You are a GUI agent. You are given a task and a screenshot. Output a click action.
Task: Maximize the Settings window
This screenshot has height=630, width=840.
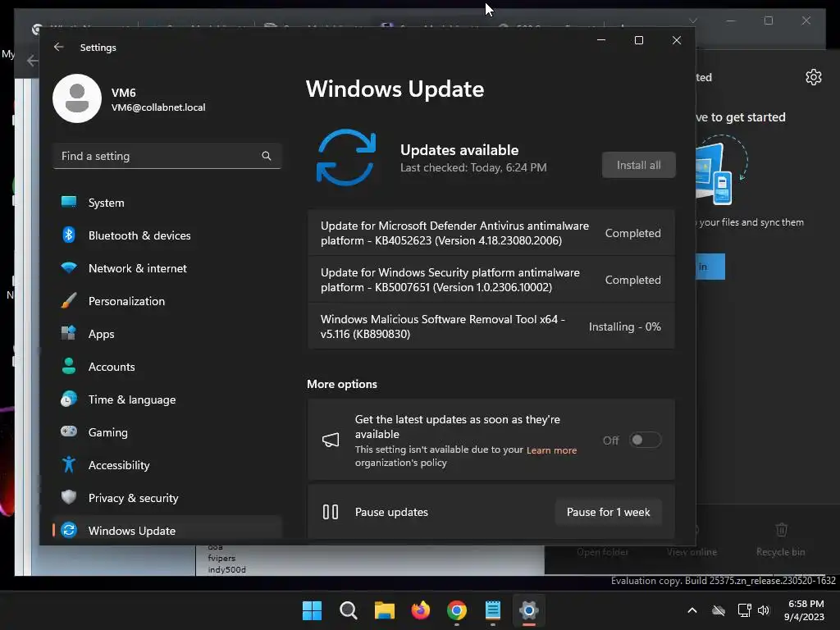click(x=638, y=40)
